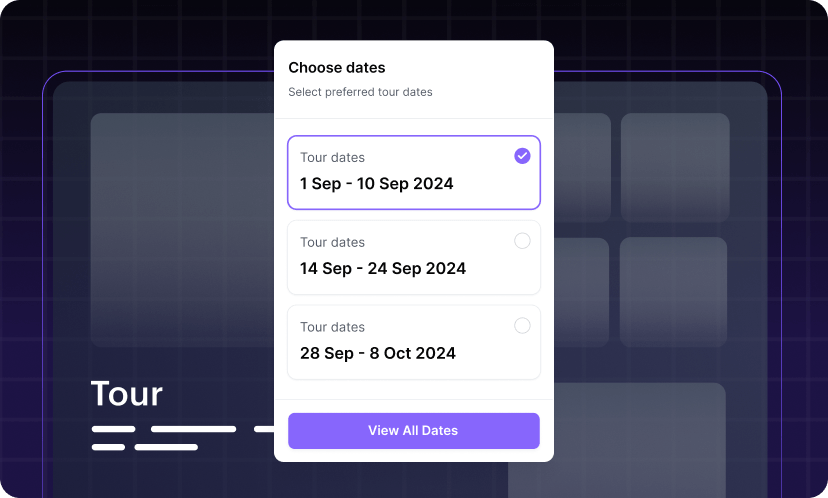
Task: Open the large left image placeholder
Action: click(x=182, y=230)
